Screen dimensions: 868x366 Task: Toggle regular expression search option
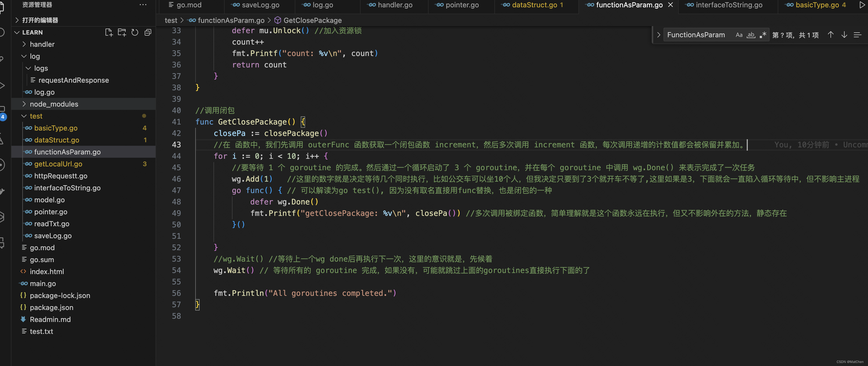(x=763, y=35)
